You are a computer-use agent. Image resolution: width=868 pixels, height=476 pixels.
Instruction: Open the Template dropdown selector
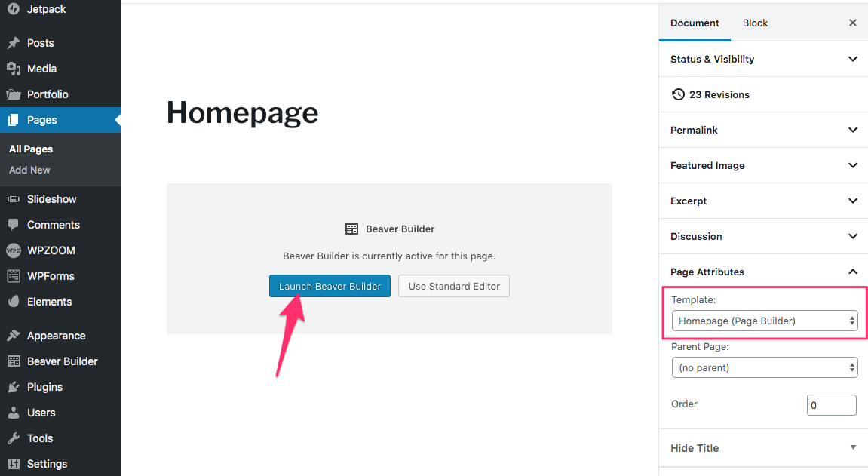tap(765, 321)
